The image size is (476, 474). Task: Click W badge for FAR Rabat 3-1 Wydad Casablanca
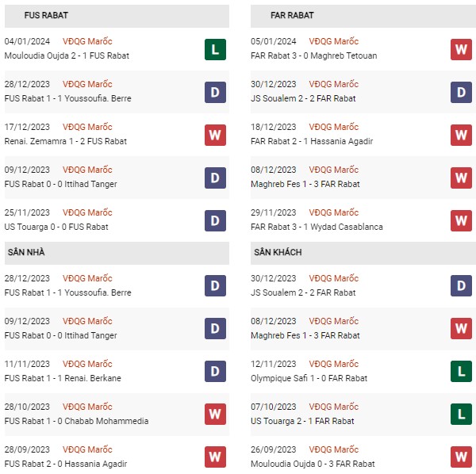click(462, 220)
